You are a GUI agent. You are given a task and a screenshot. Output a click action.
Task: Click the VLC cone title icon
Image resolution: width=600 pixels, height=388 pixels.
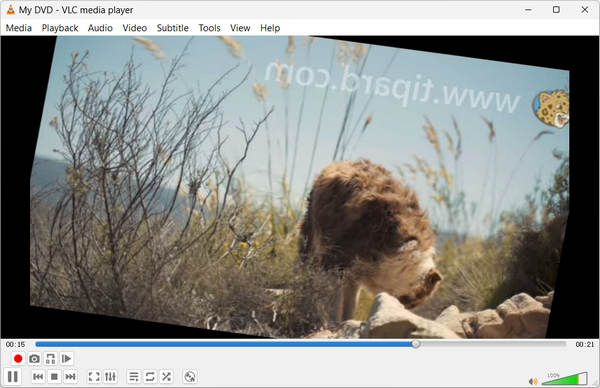tap(10, 10)
